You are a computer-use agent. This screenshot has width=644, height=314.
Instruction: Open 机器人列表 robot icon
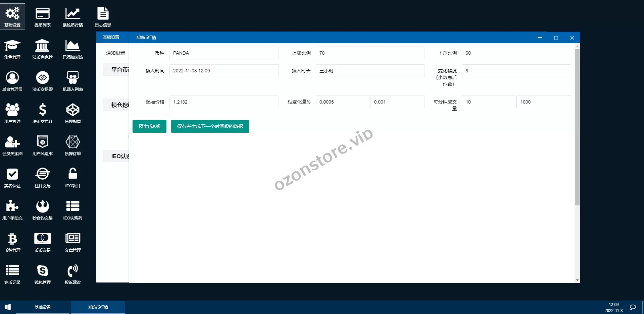pyautogui.click(x=72, y=81)
